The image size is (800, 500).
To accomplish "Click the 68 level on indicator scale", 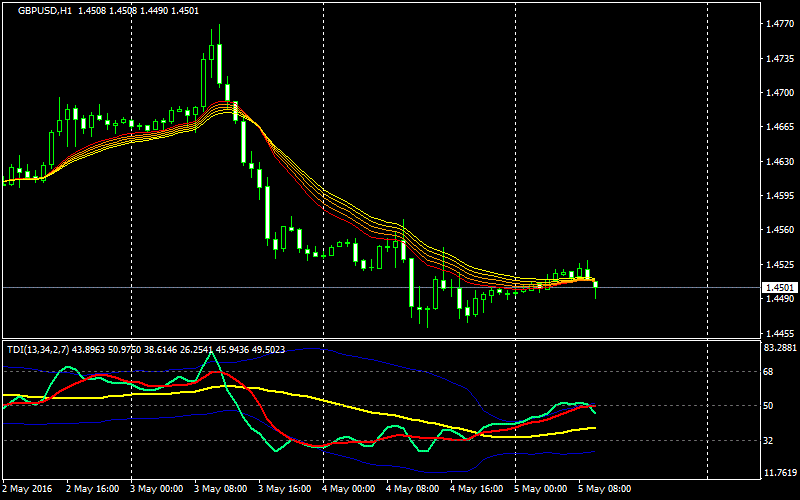I will (x=768, y=371).
